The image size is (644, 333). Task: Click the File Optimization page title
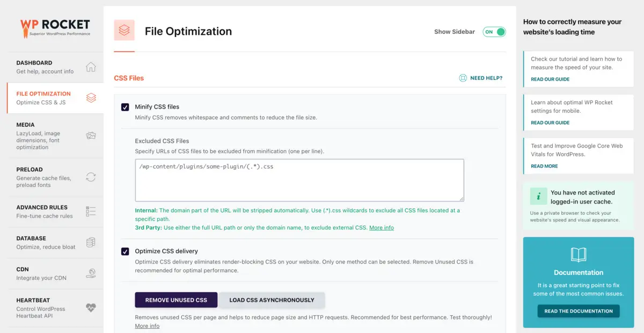[188, 31]
